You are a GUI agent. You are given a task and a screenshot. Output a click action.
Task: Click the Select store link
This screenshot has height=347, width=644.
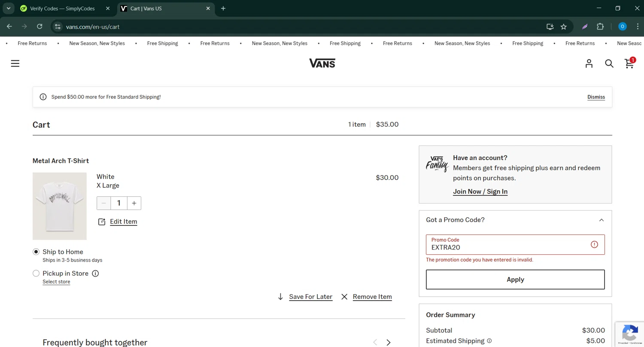click(x=56, y=282)
